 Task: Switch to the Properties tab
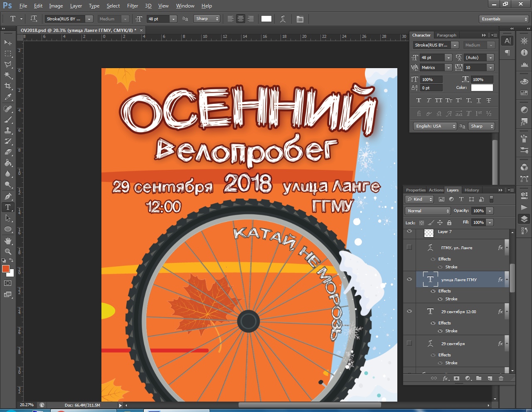(416, 190)
